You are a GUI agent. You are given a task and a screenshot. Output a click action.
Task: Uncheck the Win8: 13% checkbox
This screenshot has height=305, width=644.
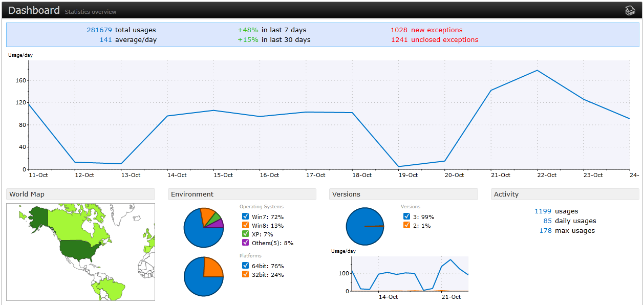click(245, 225)
